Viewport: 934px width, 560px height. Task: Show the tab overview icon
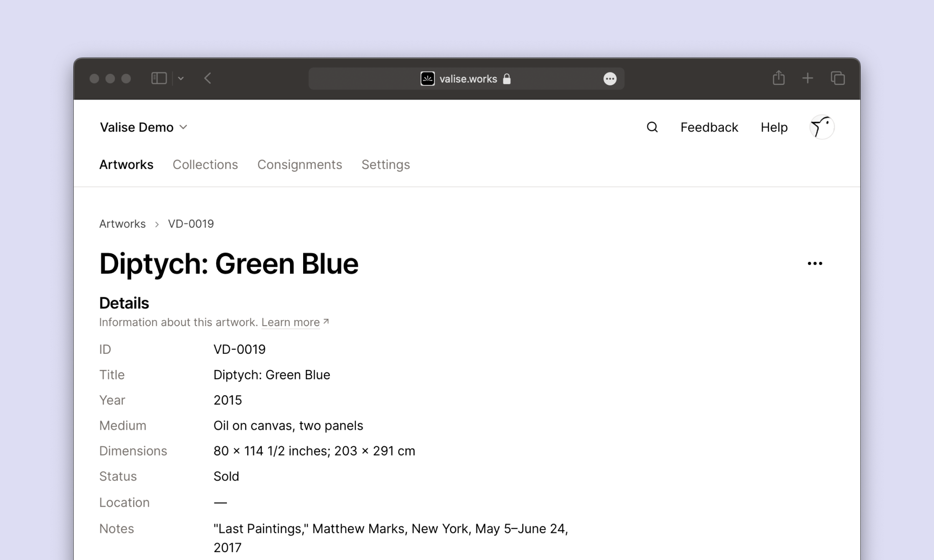coord(838,78)
